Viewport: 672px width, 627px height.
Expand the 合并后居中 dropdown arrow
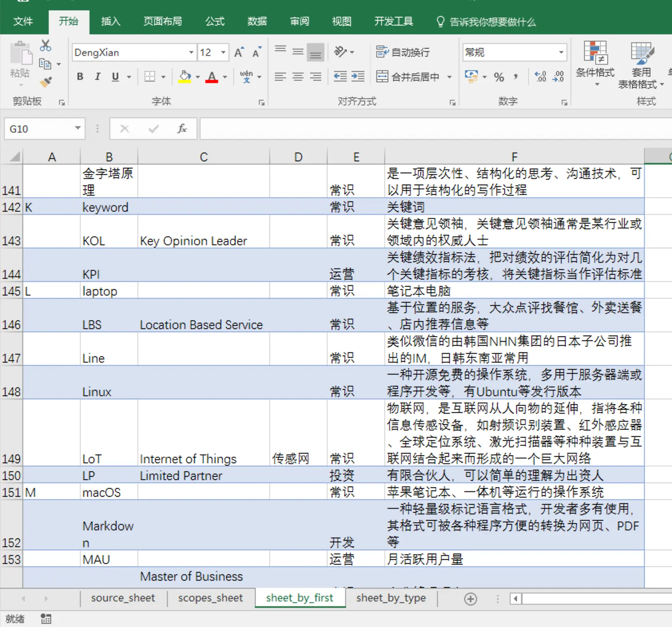(x=449, y=77)
